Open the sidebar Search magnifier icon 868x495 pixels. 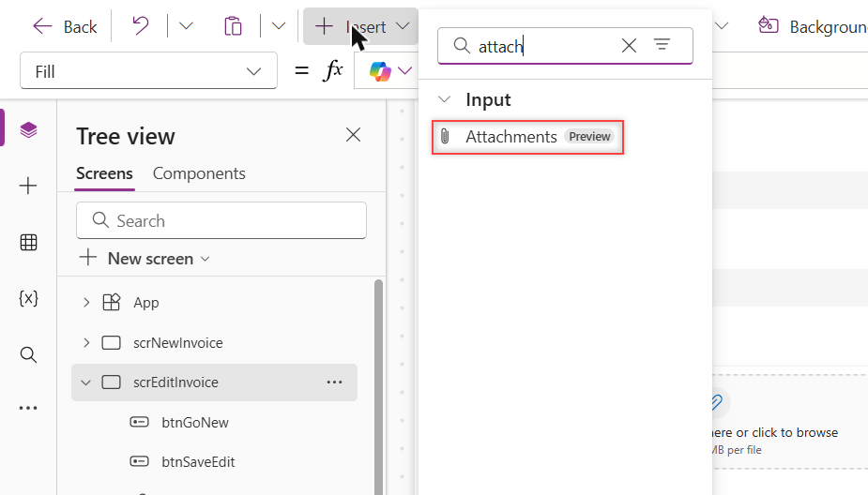point(28,354)
